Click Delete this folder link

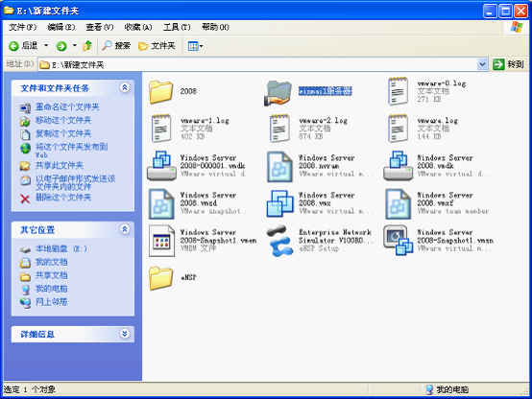click(x=63, y=198)
